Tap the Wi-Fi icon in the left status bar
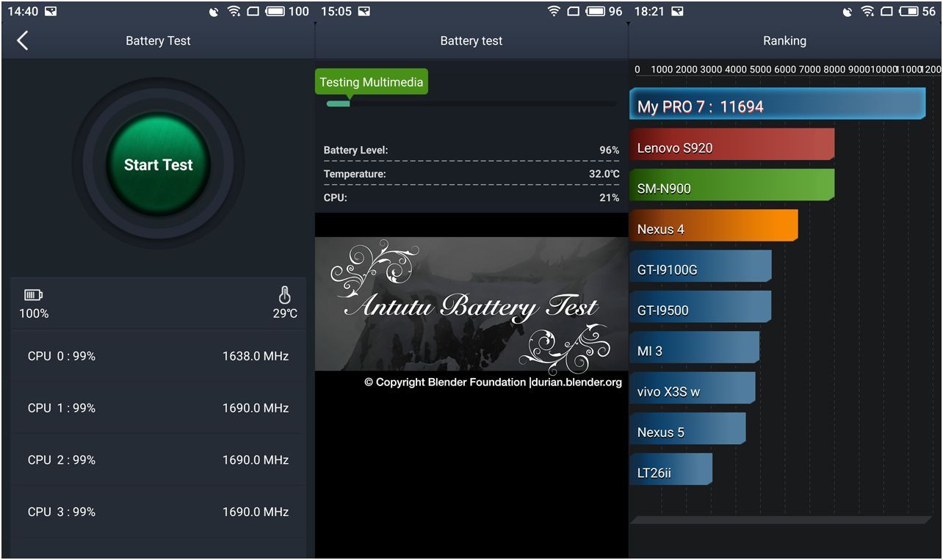Viewport: 943px width, 560px height. [x=234, y=11]
